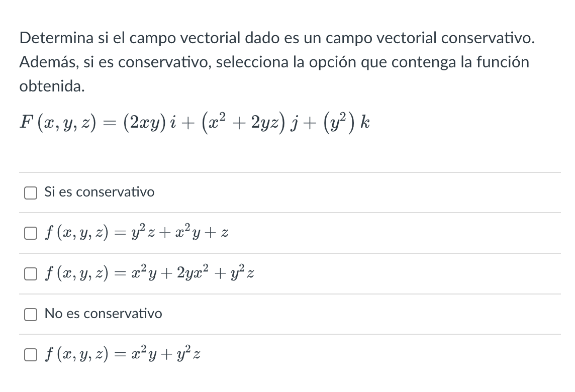Select the option f(x,y,z) = x²y + y²z
This screenshot has width=575, height=392.
coord(30,354)
